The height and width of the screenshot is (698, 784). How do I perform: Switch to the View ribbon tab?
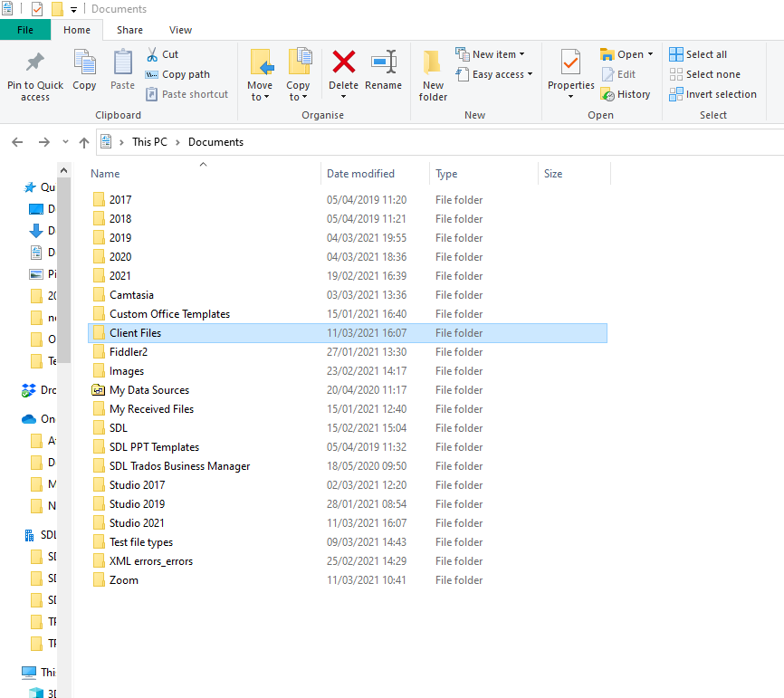click(180, 30)
